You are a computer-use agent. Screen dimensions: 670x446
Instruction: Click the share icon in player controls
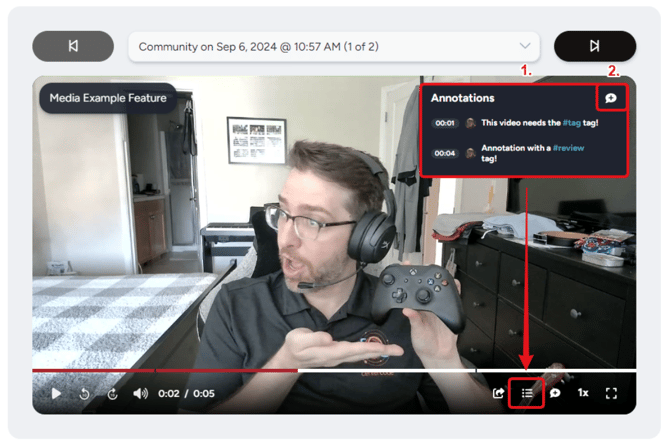(498, 393)
